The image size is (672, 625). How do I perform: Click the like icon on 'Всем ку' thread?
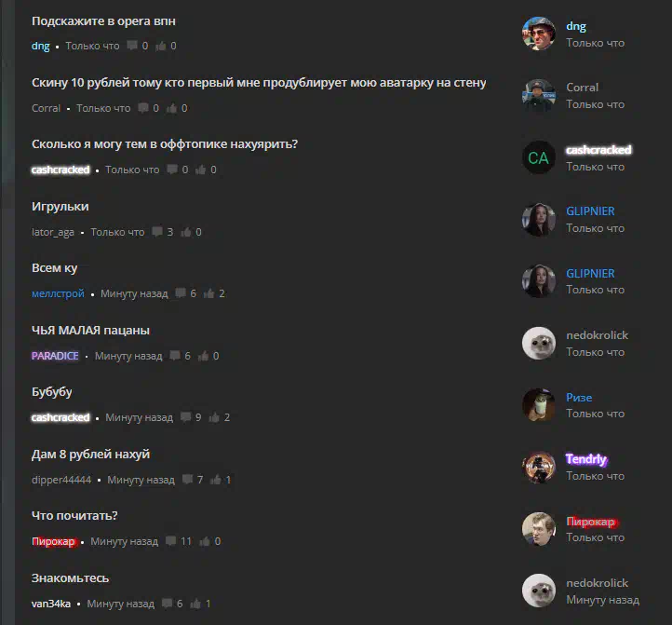click(x=208, y=293)
